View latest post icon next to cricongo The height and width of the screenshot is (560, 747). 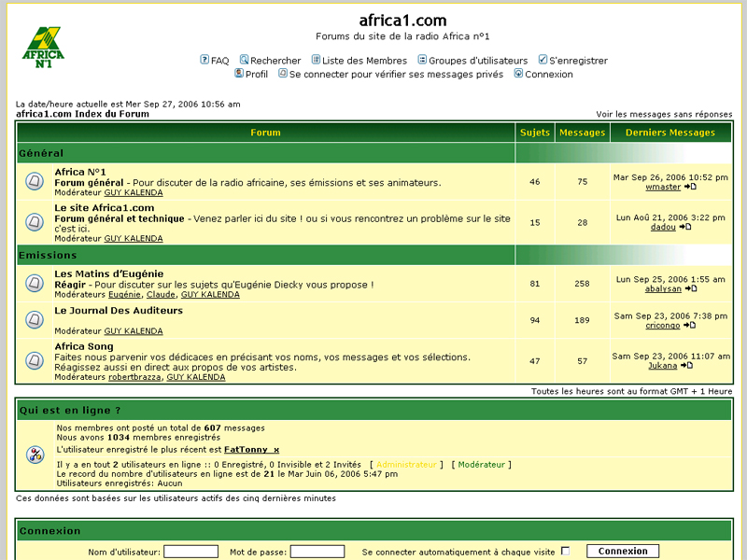pos(689,325)
